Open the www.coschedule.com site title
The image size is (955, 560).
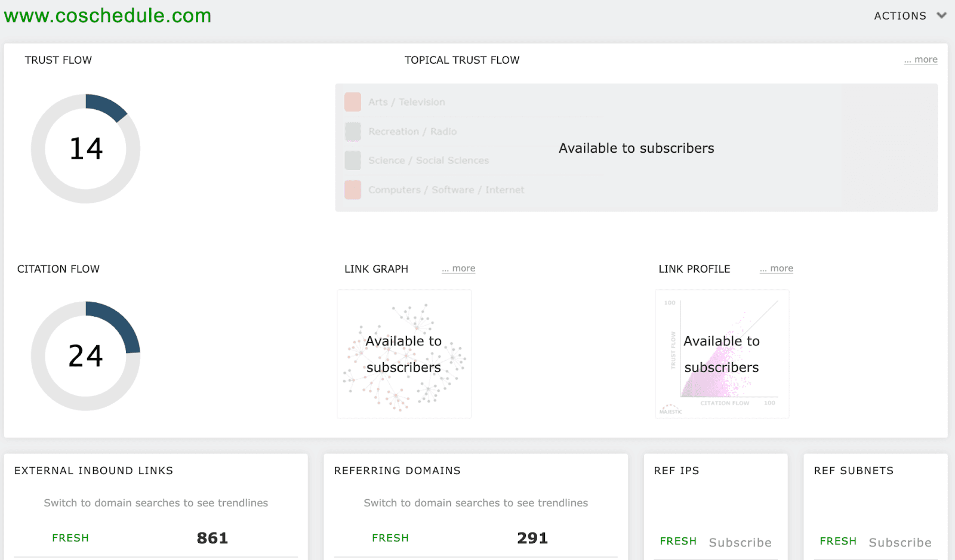108,16
